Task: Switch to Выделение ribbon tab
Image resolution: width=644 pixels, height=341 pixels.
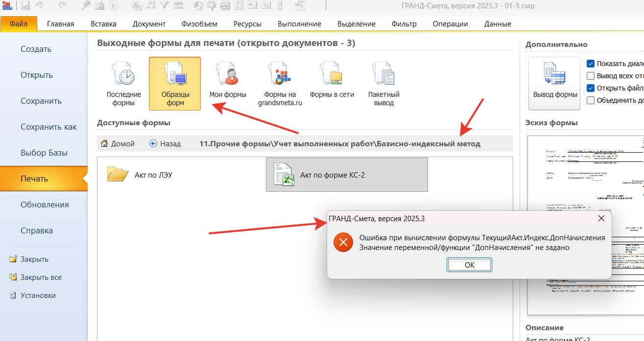Action: tap(356, 23)
